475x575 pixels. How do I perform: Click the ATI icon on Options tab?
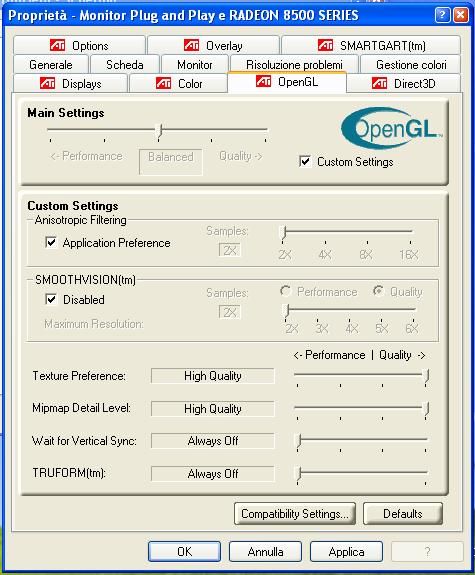tap(58, 45)
